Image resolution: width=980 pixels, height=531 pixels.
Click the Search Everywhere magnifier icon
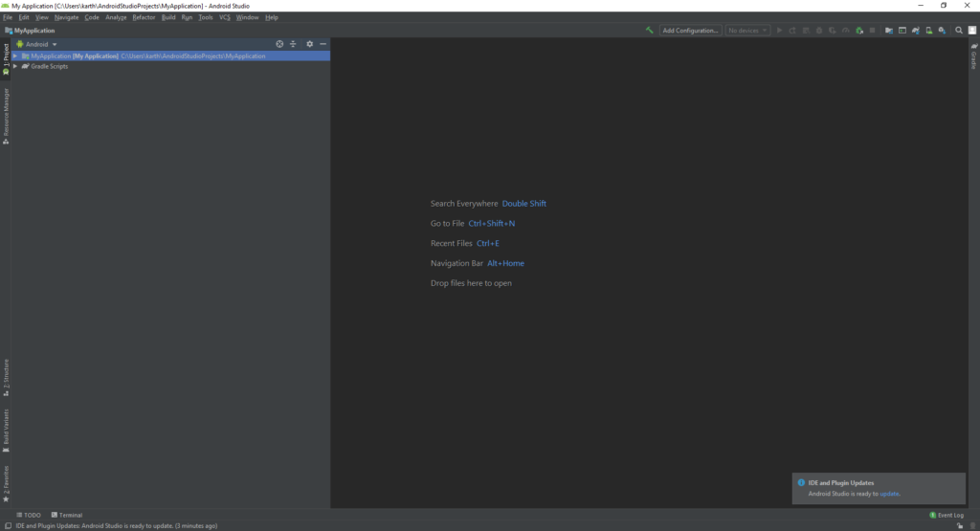(959, 30)
